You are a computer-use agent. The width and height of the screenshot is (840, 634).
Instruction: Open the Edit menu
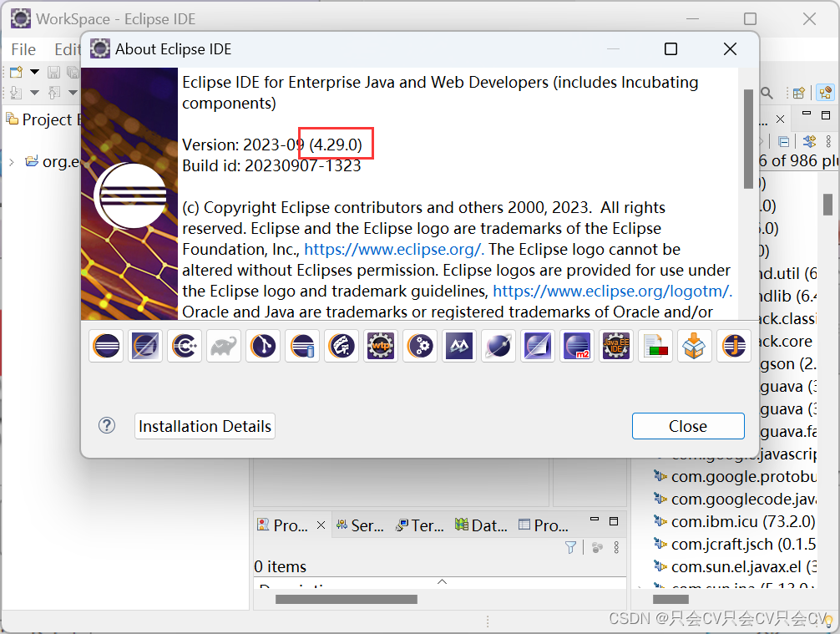68,50
